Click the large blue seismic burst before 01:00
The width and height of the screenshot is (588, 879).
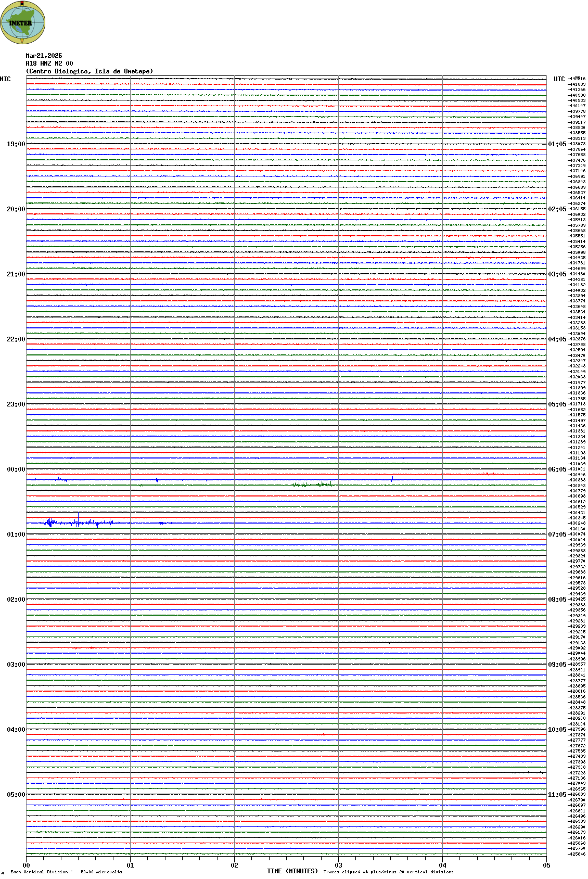78,522
